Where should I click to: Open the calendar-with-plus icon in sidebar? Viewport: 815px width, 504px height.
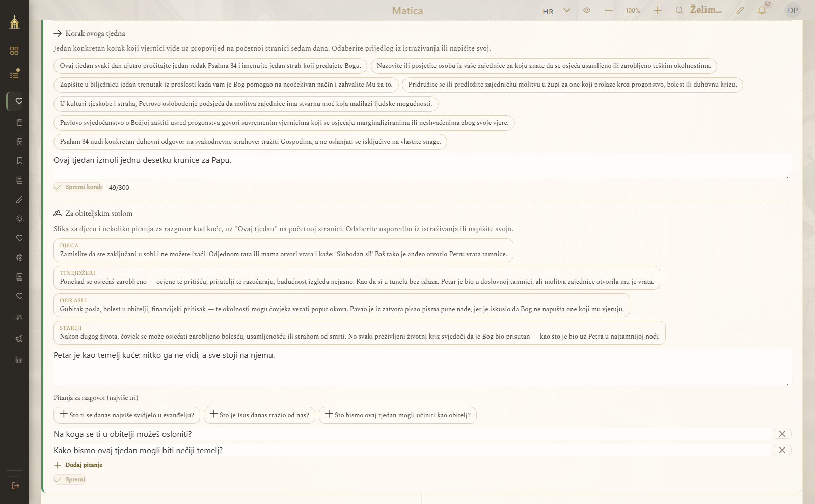[x=19, y=142]
